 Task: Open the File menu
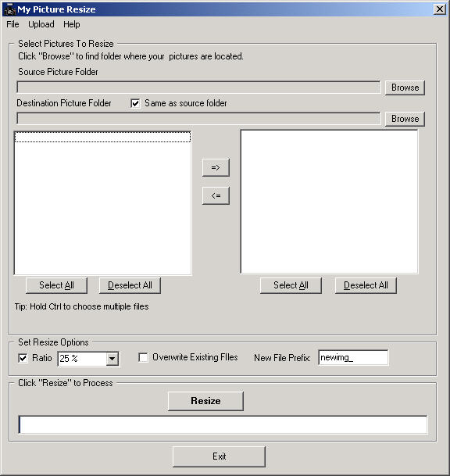(12, 24)
